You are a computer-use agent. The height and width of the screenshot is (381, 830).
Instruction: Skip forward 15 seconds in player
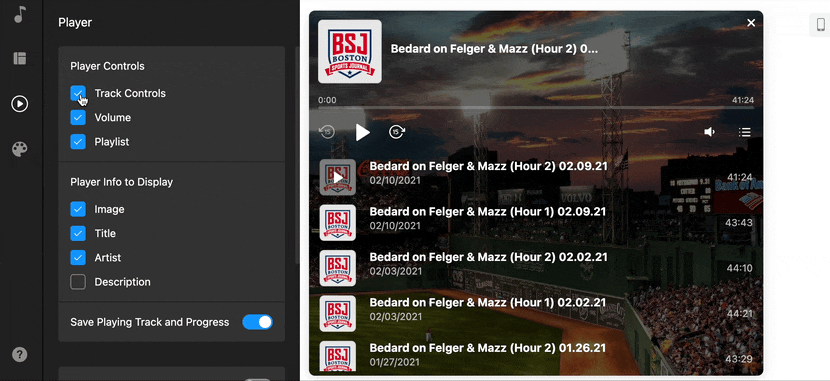click(x=397, y=132)
